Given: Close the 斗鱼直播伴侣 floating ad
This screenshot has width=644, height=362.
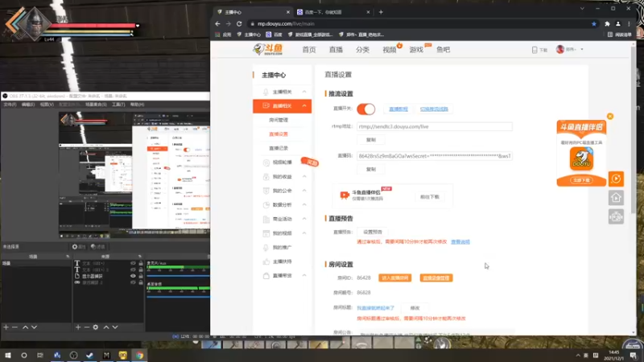Looking at the screenshot, I should (x=610, y=116).
